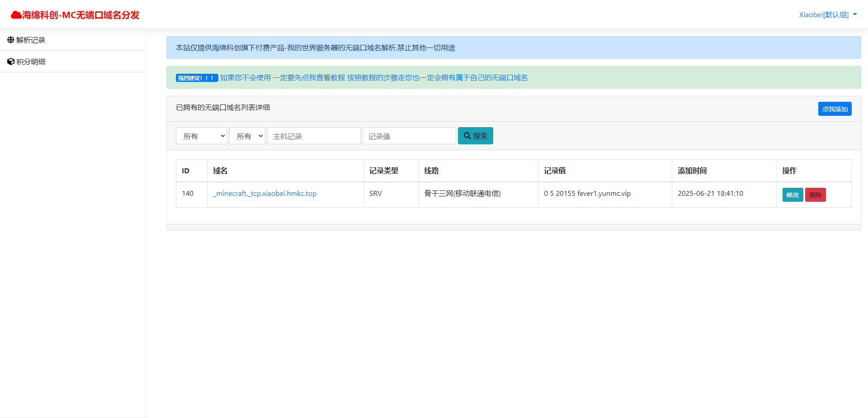Image resolution: width=868 pixels, height=418 pixels.
Task: Open the 解析记录 sidebar menu item
Action: click(72, 40)
